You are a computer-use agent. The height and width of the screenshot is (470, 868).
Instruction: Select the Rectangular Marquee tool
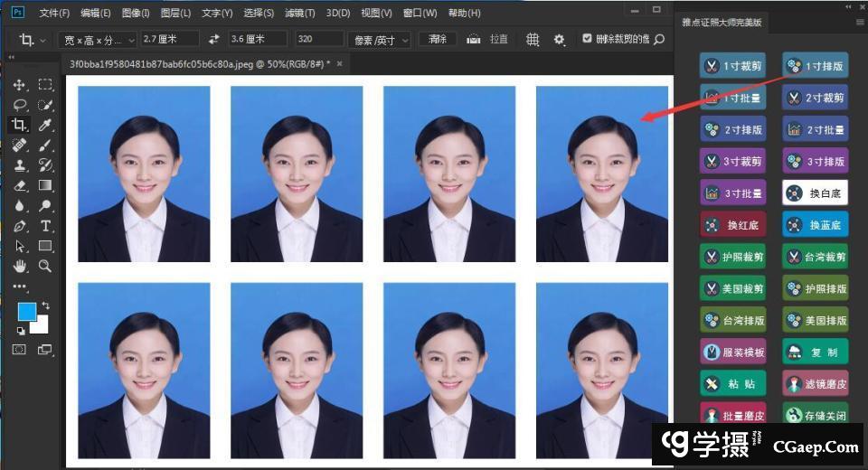tap(45, 85)
